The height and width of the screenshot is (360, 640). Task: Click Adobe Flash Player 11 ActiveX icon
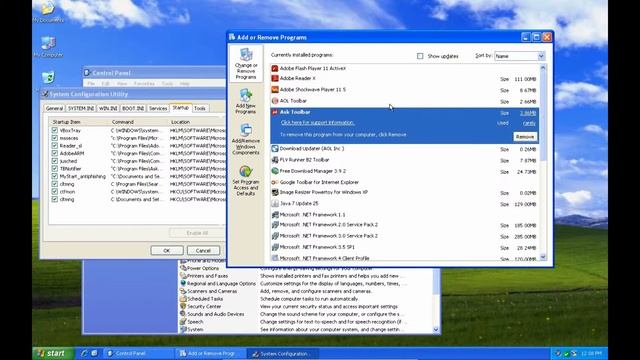(x=275, y=69)
